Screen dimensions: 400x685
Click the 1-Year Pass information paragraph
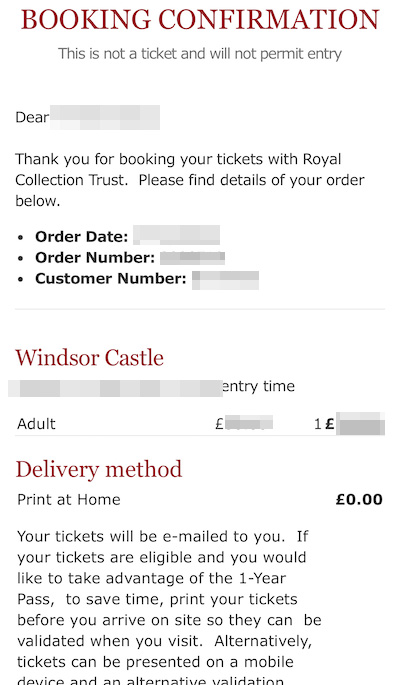coord(169,607)
